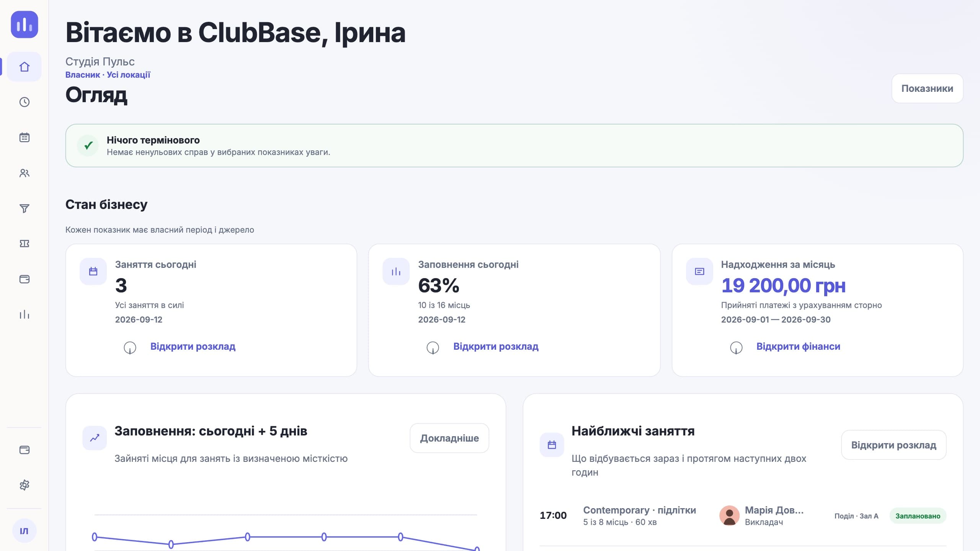This screenshot has width=980, height=551.
Task: Click the 19 200,00 грн revenue value
Action: (783, 285)
